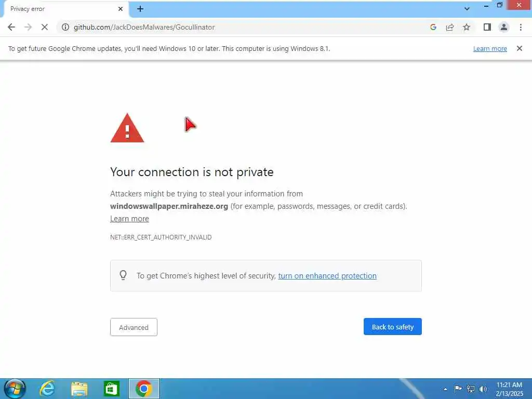Viewport: 532px width, 399px height.
Task: Go back to the previous page
Action: coord(11,27)
